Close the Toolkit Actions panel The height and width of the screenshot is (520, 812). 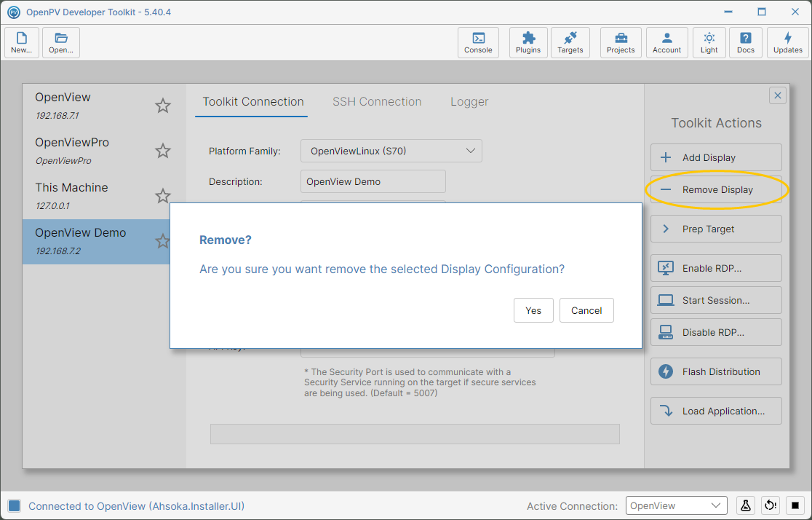pyautogui.click(x=777, y=95)
